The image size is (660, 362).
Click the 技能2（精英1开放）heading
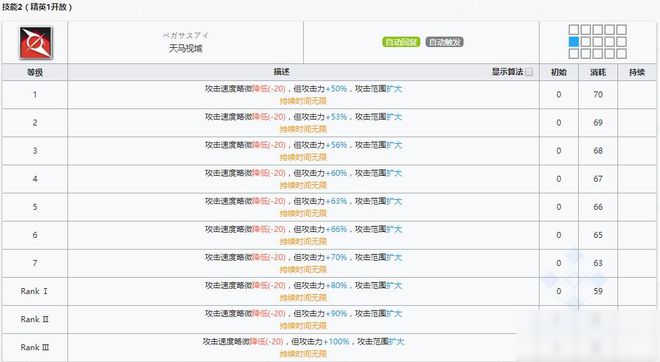click(x=37, y=7)
